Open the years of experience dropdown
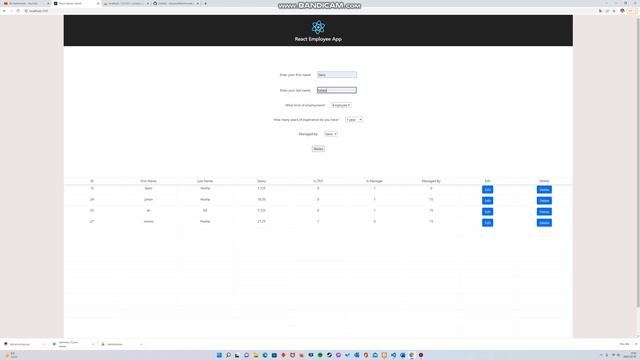The width and height of the screenshot is (640, 360). click(x=354, y=120)
